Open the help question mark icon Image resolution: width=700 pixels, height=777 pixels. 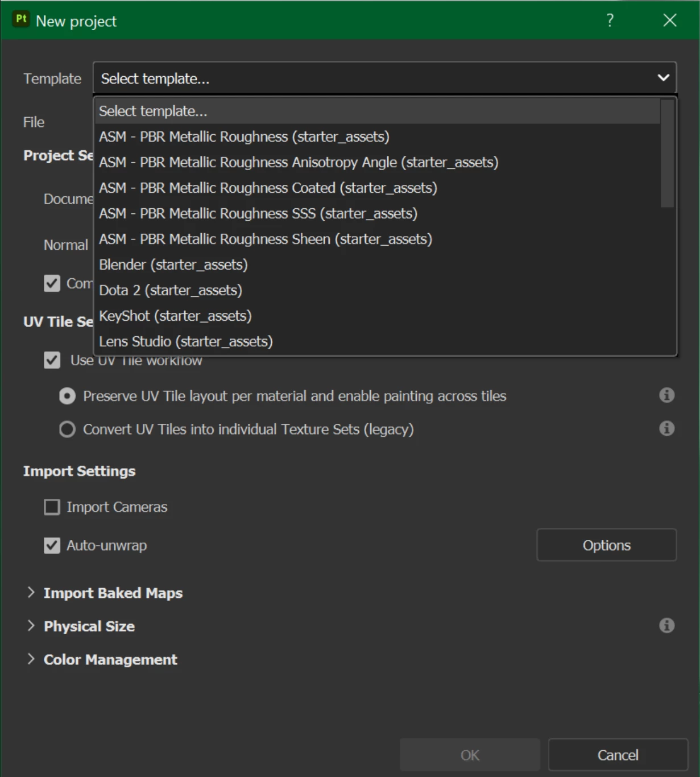(610, 20)
